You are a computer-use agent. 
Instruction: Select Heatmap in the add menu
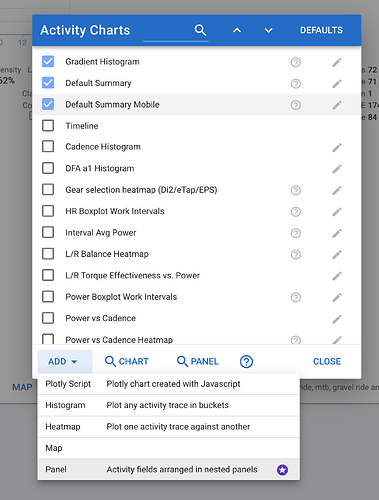[169, 427]
